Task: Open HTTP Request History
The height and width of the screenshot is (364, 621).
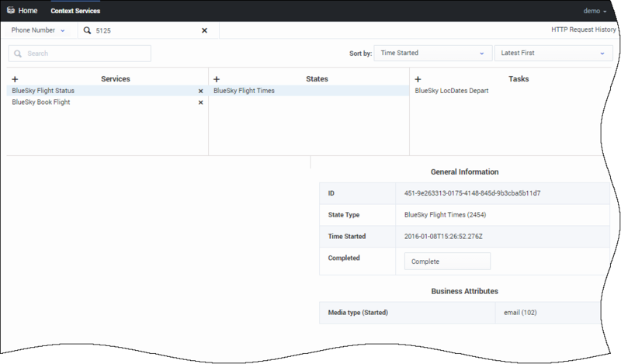Action: coord(584,29)
